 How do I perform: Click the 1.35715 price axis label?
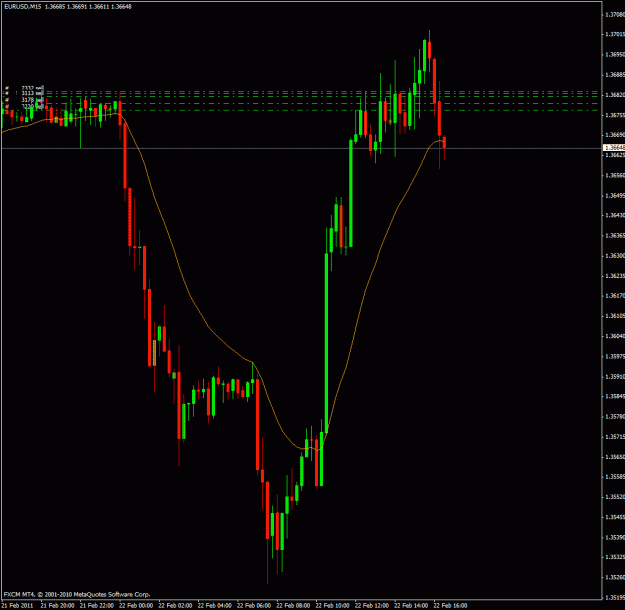[x=615, y=436]
